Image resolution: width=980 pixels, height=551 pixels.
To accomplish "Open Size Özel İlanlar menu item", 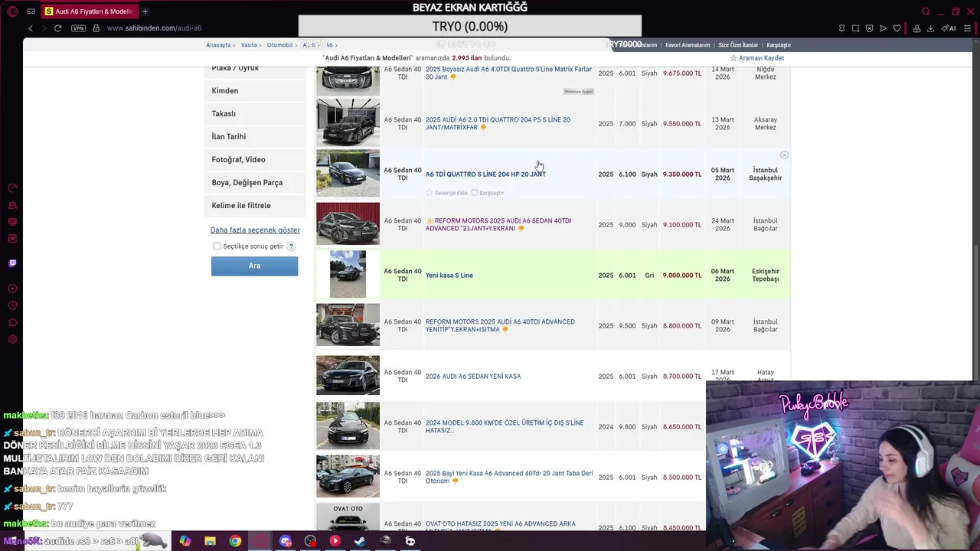I will (x=738, y=45).
